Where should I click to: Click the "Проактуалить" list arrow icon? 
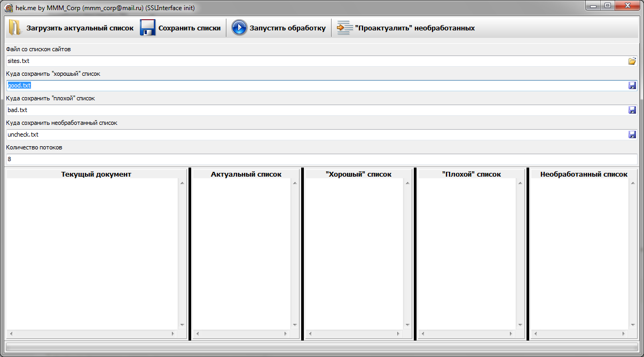[345, 28]
